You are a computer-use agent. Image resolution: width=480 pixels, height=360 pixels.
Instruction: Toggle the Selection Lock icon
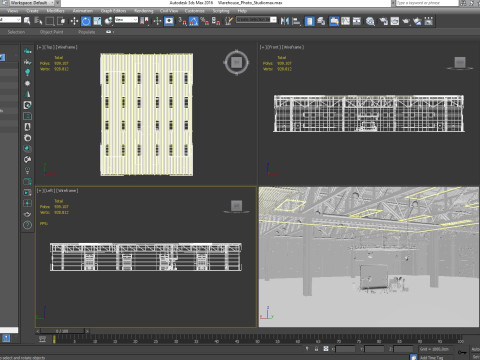point(316,349)
